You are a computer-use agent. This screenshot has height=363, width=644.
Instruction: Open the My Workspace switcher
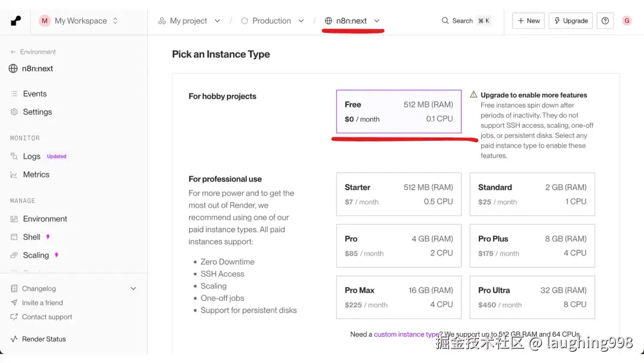coord(79,20)
